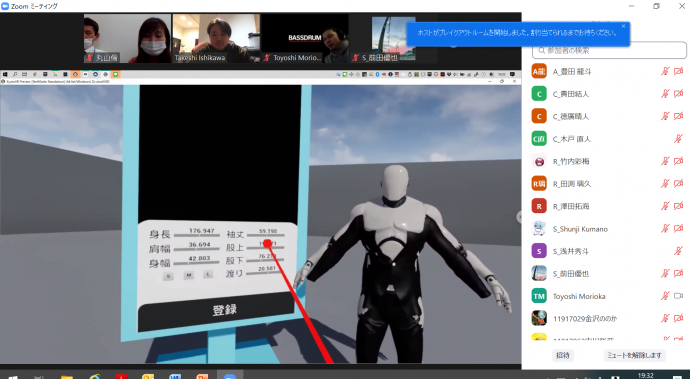The width and height of the screenshot is (690, 379).
Task: Select size M button on VR panel
Action: [x=189, y=275]
